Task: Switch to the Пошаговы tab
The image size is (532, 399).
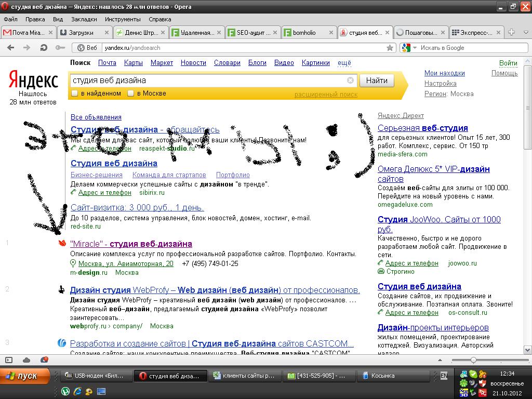Action: click(x=421, y=33)
